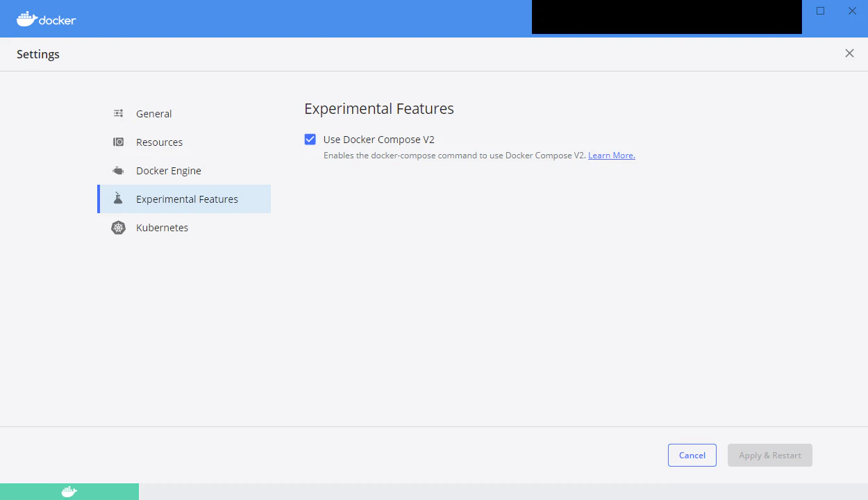Click the whale icon in green status bar

pyautogui.click(x=69, y=492)
